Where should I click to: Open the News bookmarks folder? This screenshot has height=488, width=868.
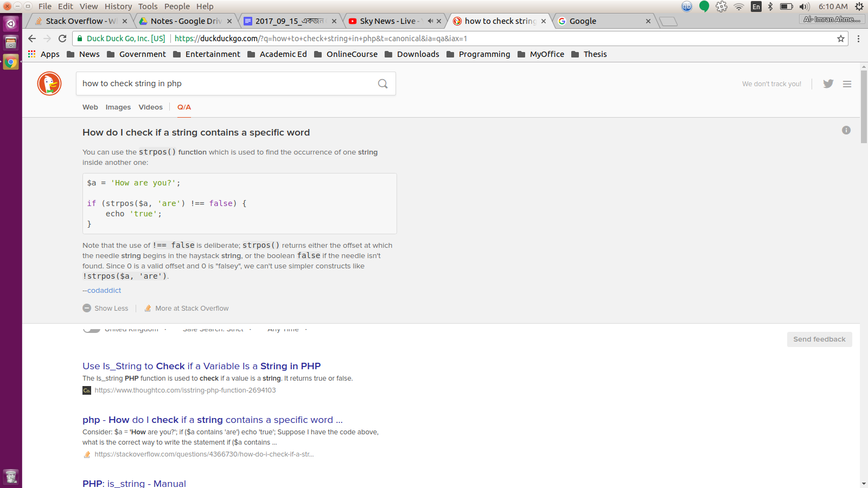coord(83,54)
